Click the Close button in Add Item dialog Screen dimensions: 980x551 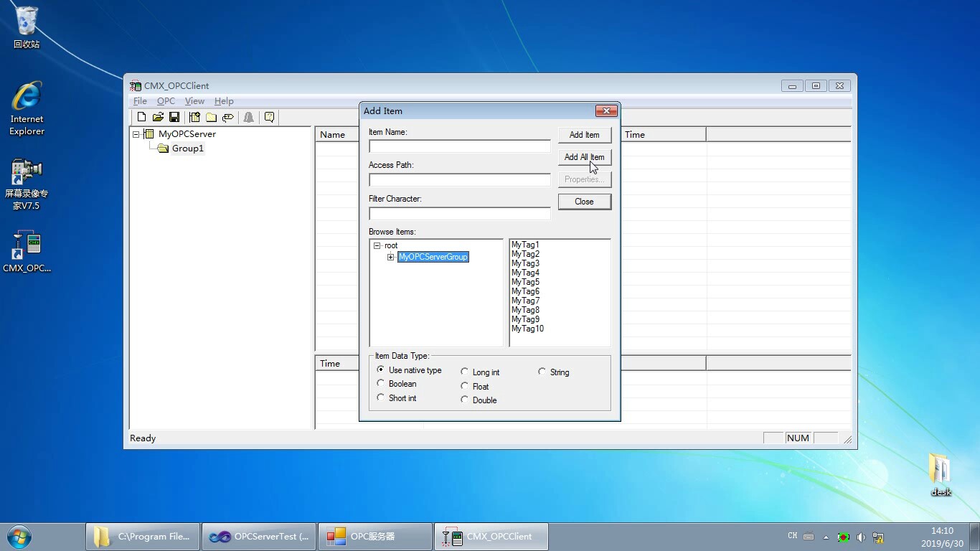point(584,202)
